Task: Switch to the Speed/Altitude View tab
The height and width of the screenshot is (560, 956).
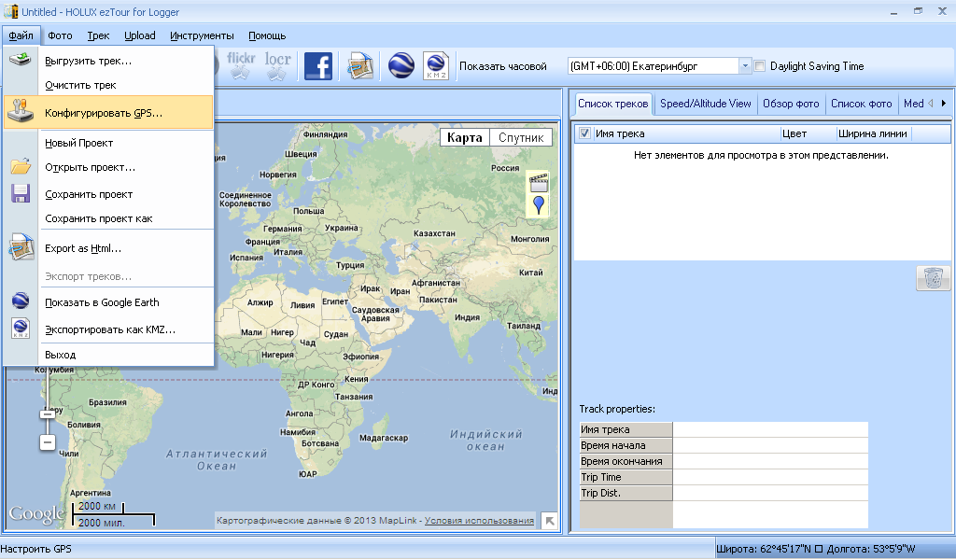Action: pos(706,104)
